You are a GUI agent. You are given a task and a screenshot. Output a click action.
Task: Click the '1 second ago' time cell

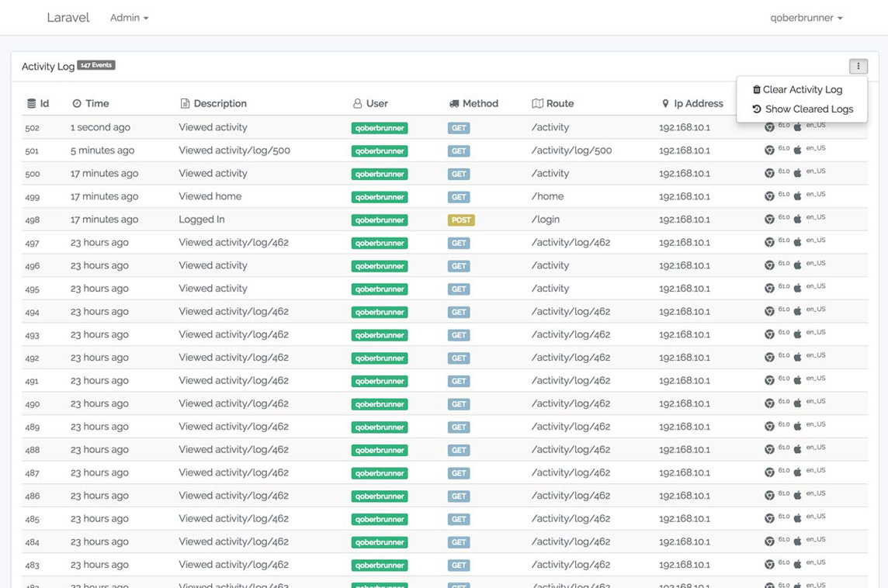pos(100,127)
